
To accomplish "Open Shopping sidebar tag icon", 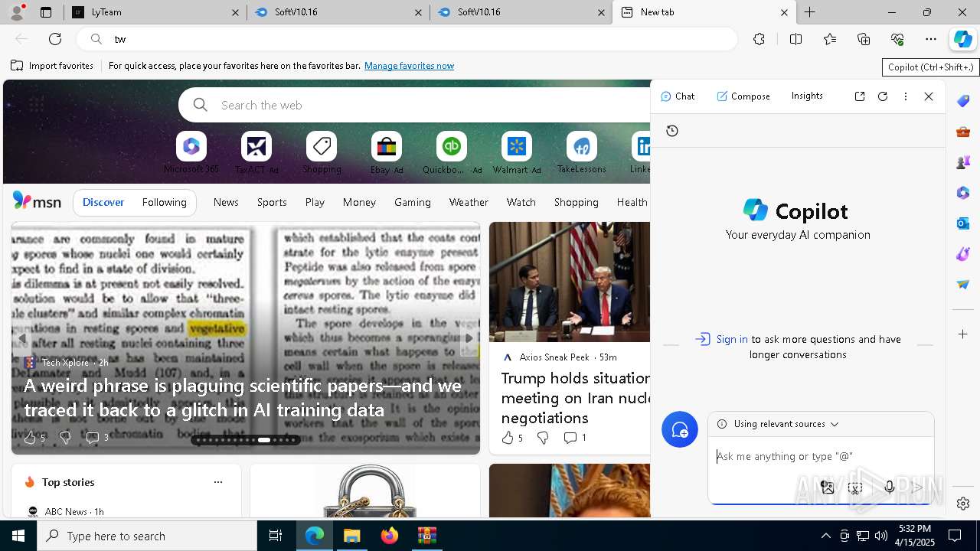I will [x=963, y=101].
